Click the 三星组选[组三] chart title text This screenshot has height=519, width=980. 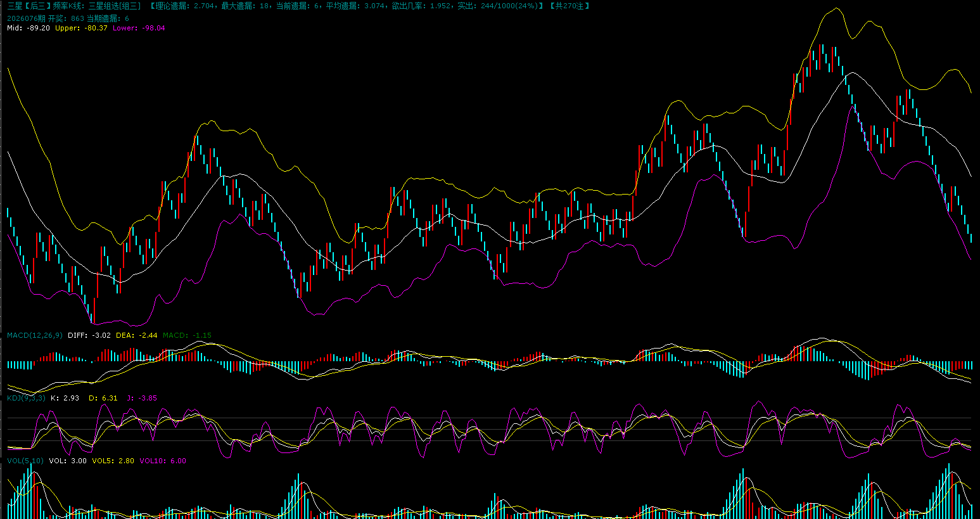point(115,6)
